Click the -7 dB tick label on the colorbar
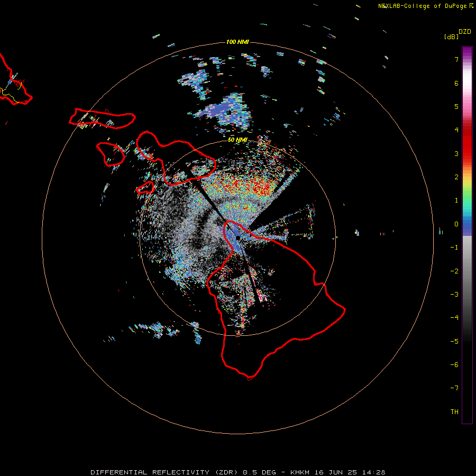476x476 pixels. (x=454, y=388)
